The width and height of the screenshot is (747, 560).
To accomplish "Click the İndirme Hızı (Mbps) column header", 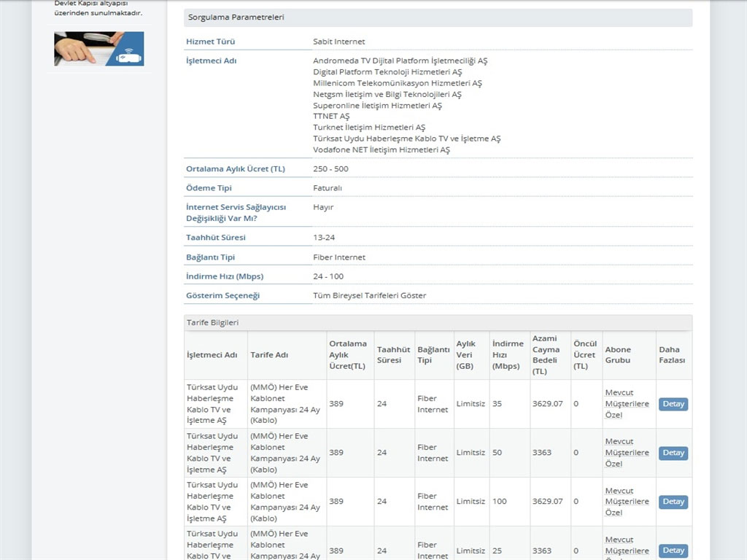I will pyautogui.click(x=508, y=355).
